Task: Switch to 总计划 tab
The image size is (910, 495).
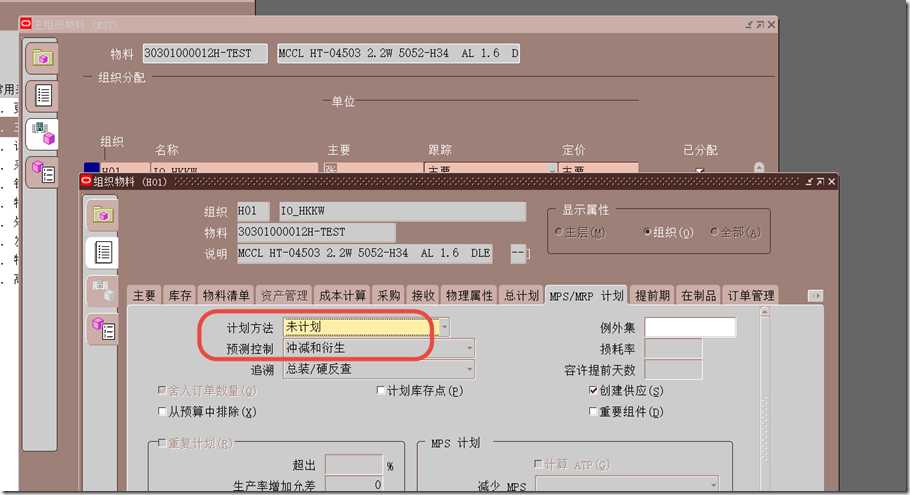Action: (x=522, y=295)
